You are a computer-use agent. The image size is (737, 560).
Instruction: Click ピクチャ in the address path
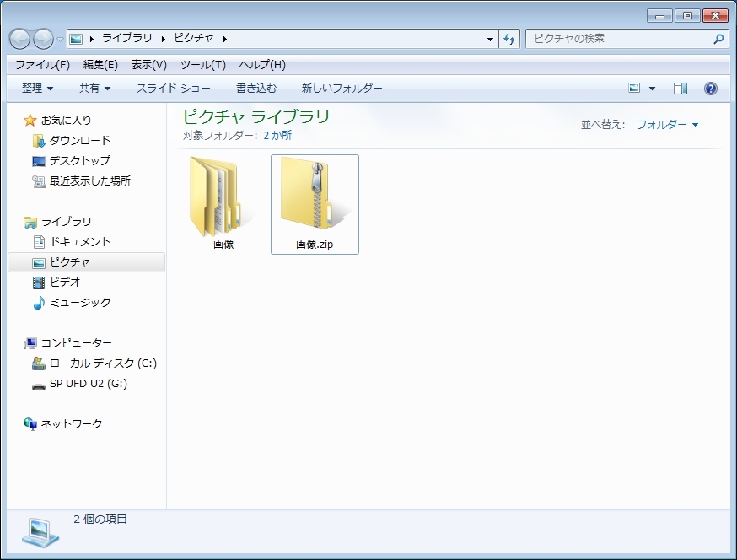(194, 38)
